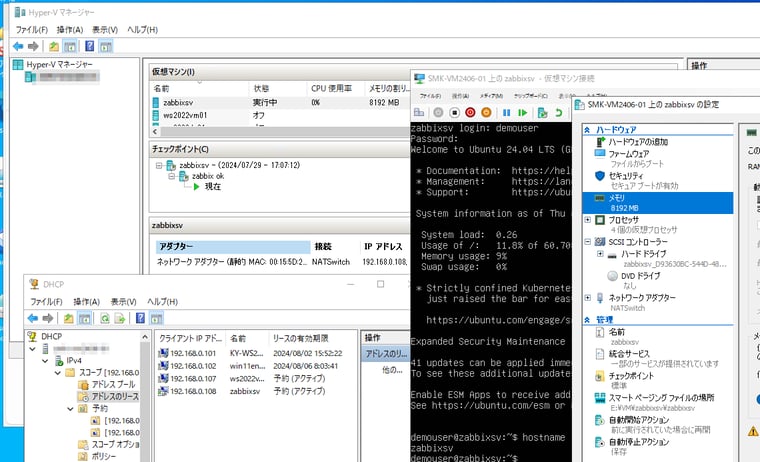
Task: Save VM state with orange icon
Action: pos(486,112)
